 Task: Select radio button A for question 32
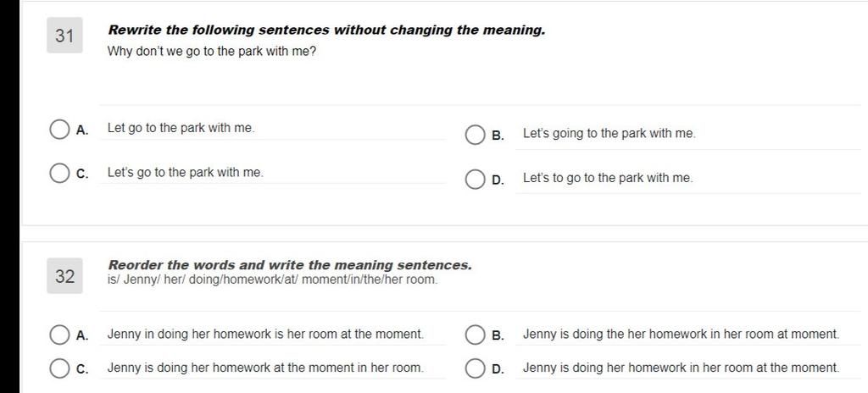(x=59, y=335)
